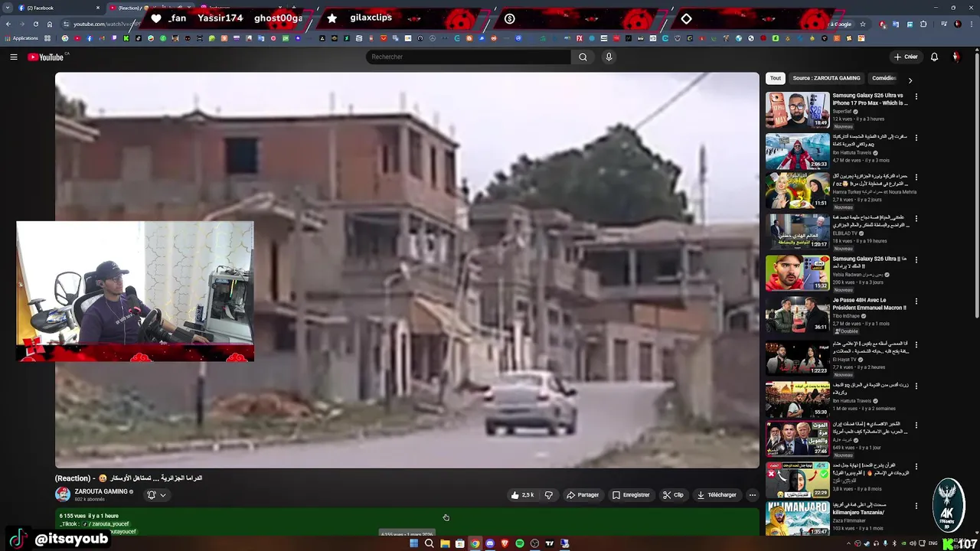Open the account avatar menu in the YouTube header
The width and height of the screenshot is (980, 551).
(955, 57)
